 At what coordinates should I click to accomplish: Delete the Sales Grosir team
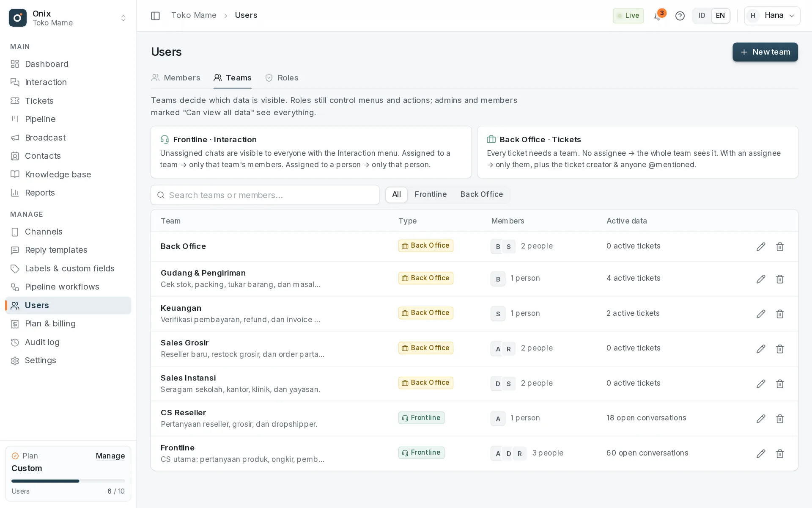pos(780,349)
